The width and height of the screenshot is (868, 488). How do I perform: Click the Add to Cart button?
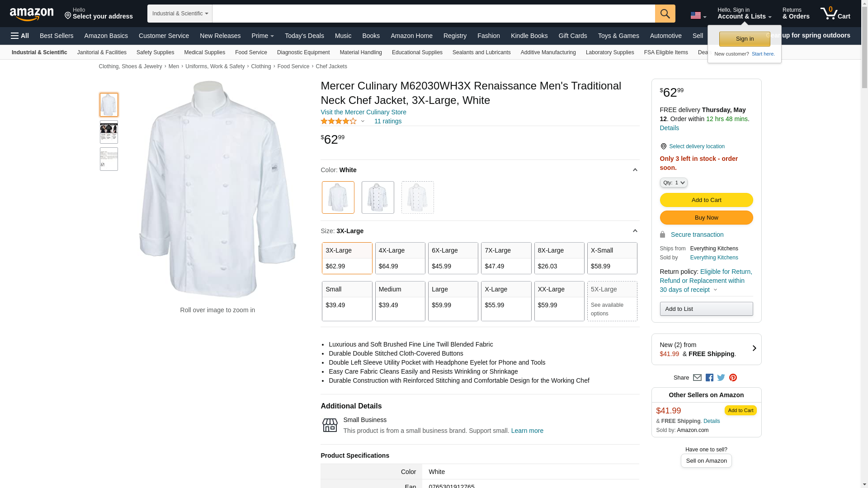706,200
